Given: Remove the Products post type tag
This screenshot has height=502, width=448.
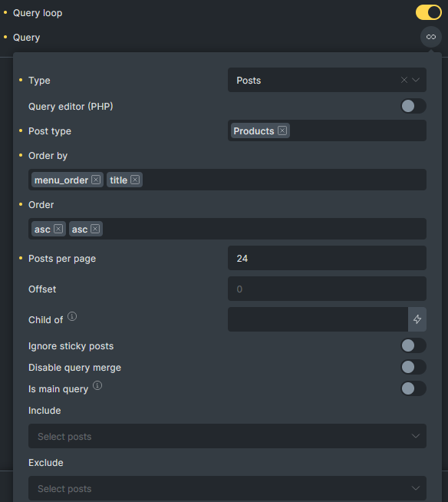Looking at the screenshot, I should [x=282, y=130].
